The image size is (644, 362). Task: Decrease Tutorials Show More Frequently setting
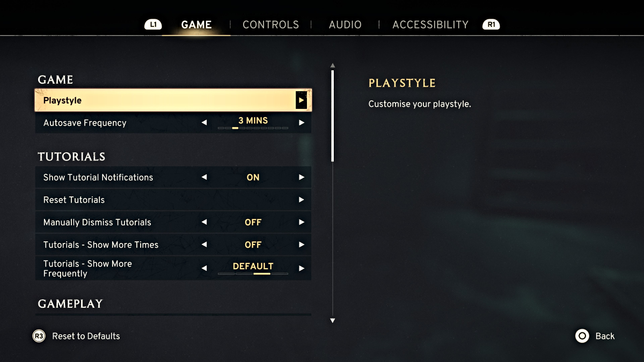204,268
